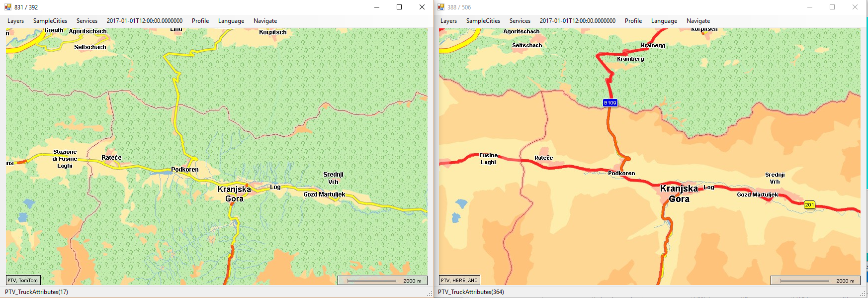
Task: Minimize the left map window
Action: coord(376,7)
